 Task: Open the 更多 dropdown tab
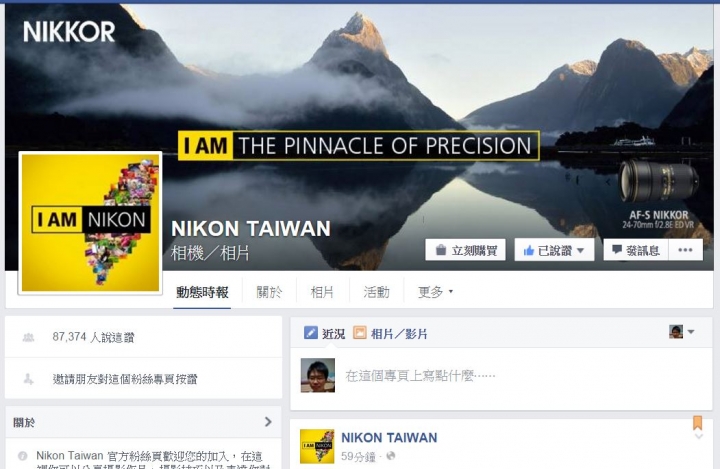[435, 291]
